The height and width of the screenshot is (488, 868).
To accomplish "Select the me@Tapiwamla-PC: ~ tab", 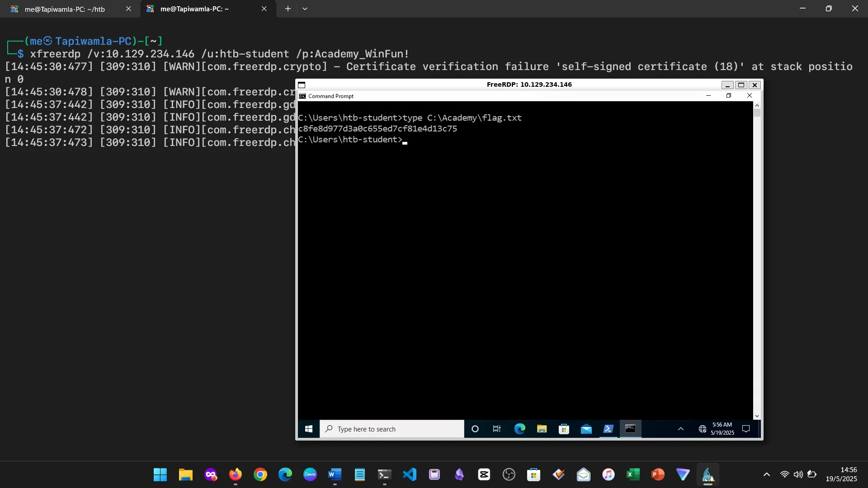I will (x=194, y=9).
